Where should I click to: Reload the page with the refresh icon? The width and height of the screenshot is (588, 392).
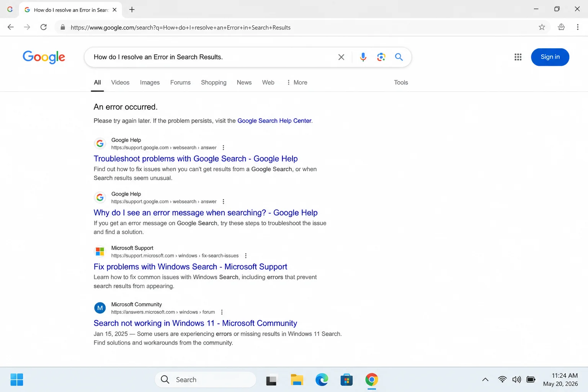point(44,27)
